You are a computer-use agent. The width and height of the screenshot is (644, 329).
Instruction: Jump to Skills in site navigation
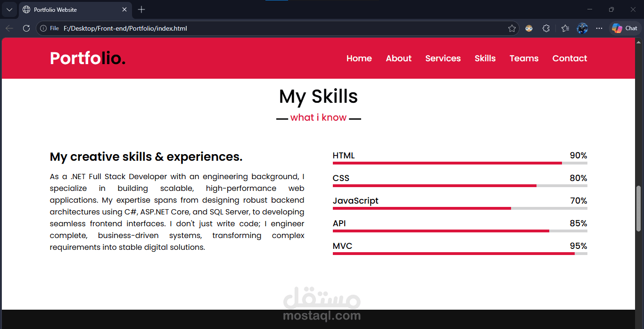(x=485, y=58)
